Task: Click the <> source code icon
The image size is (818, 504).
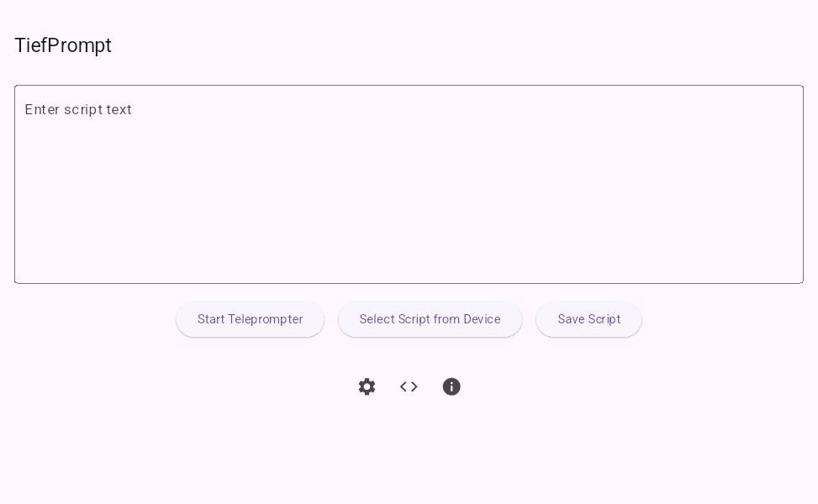Action: coord(409,386)
